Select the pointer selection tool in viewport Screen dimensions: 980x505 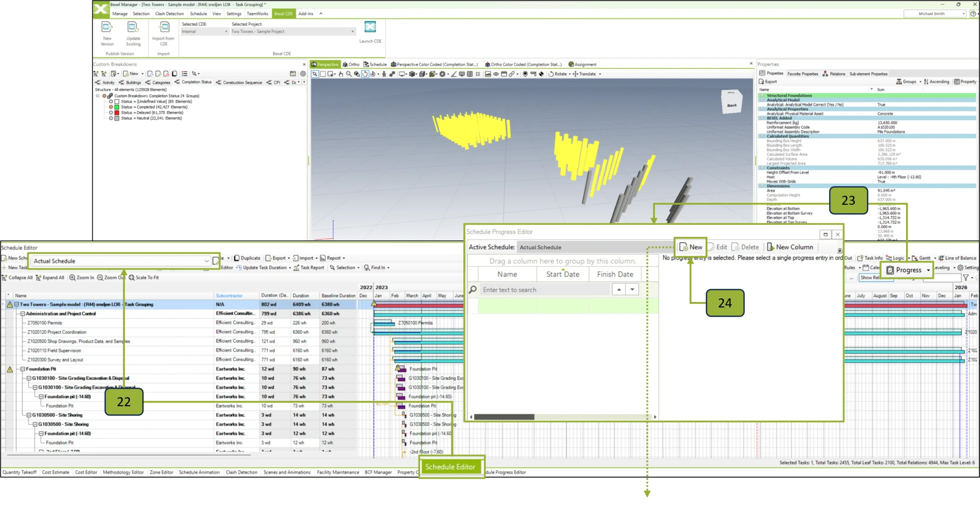pos(315,74)
